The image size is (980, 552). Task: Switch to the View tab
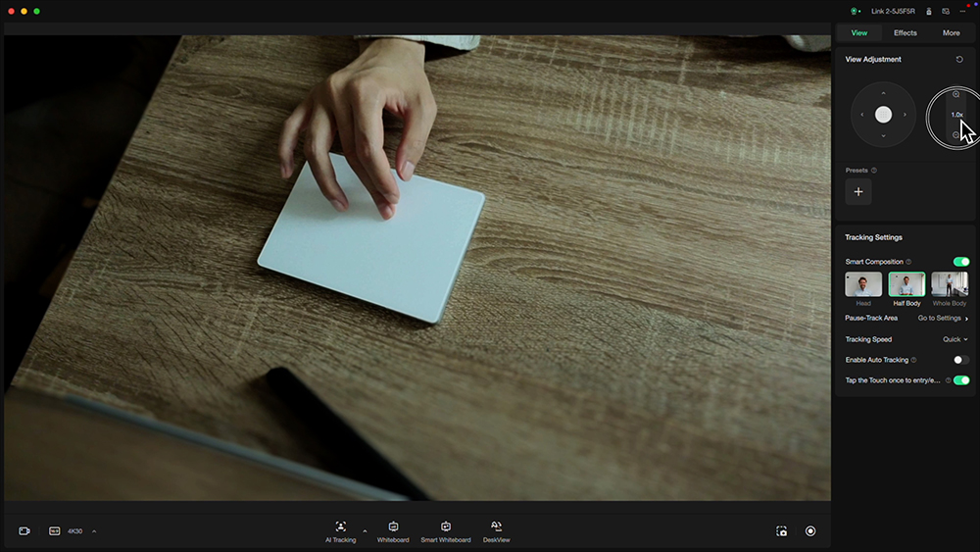[858, 33]
